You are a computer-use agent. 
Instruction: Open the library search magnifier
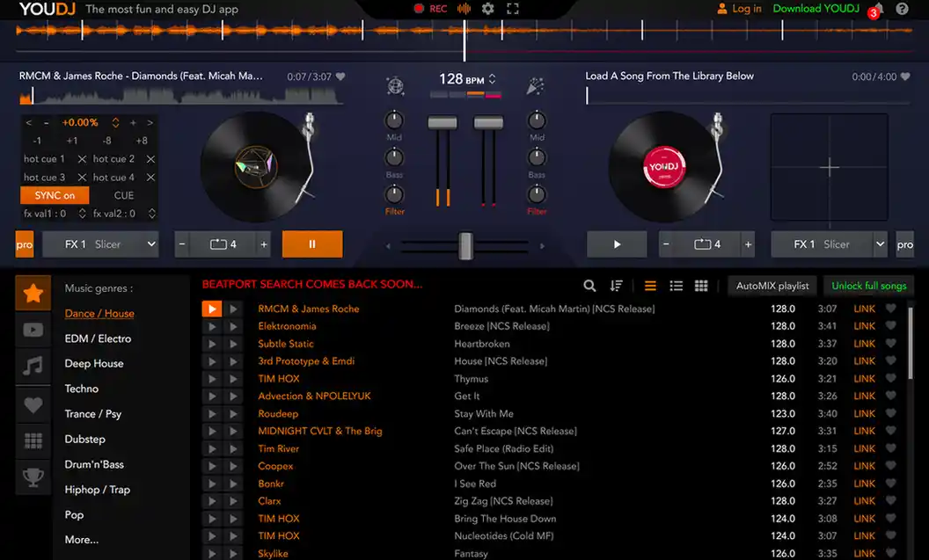point(589,286)
